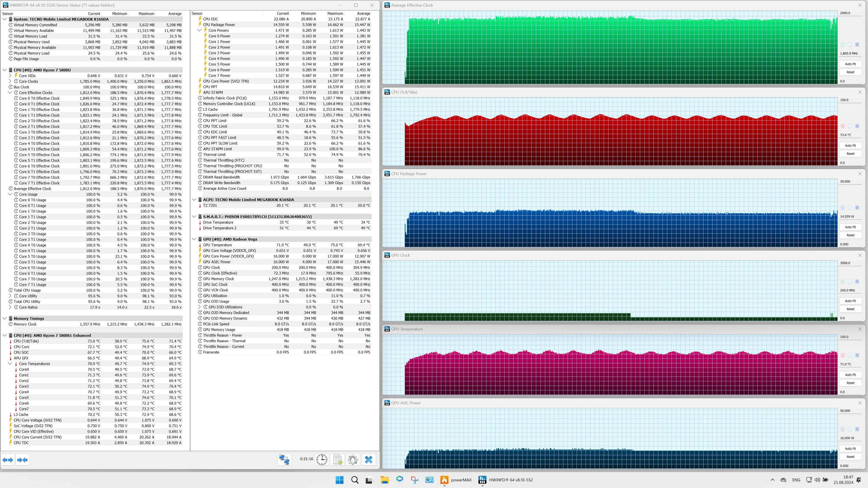
Task: Select the Thermal Throttling (HTC) sensor row
Action: (223, 160)
